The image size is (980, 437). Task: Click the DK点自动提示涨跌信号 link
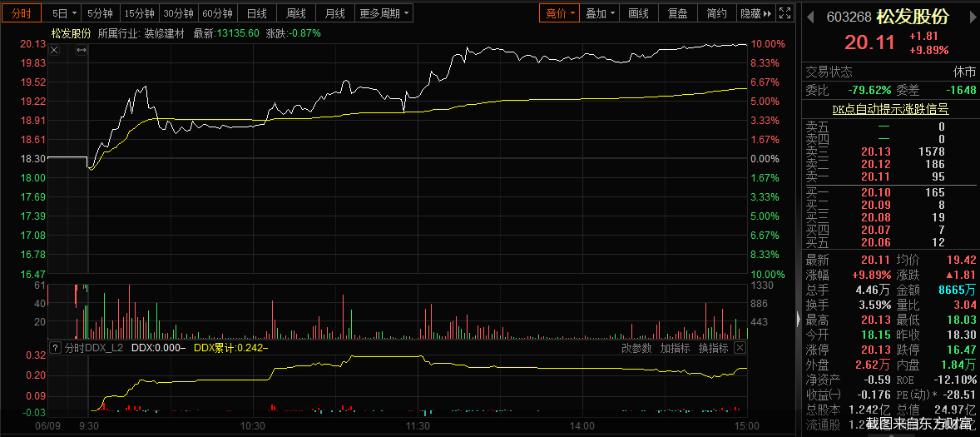pyautogui.click(x=890, y=108)
